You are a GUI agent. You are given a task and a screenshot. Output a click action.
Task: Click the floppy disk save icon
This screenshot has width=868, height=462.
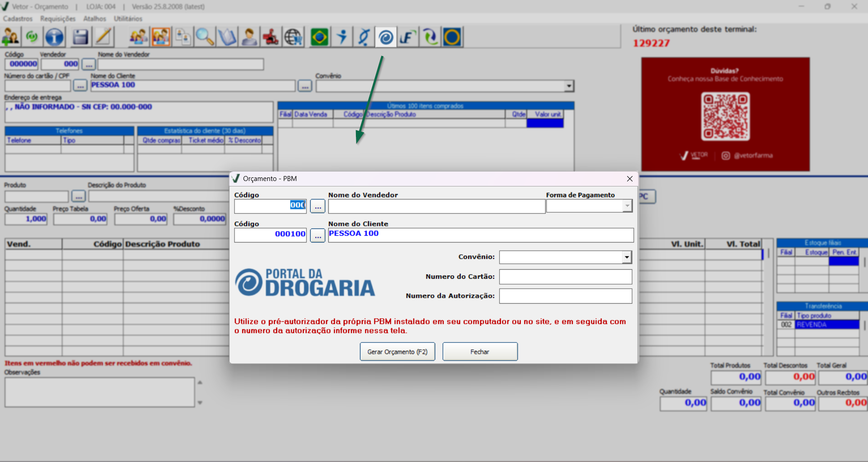(x=80, y=37)
